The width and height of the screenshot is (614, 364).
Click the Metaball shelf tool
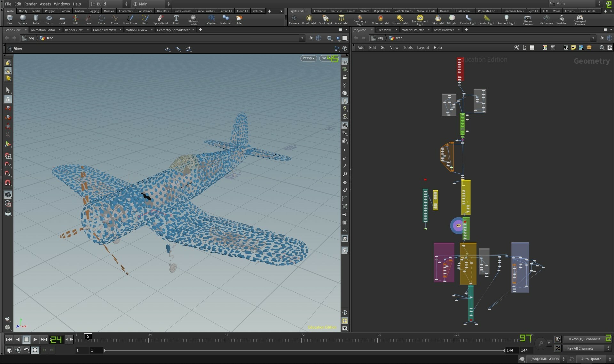coord(225,20)
